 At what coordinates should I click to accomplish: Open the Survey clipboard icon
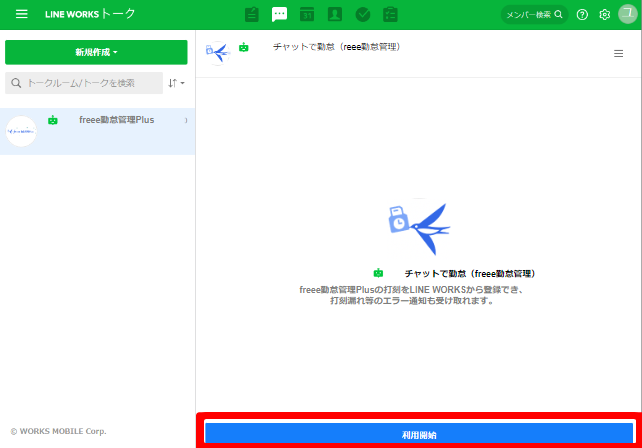click(x=390, y=14)
